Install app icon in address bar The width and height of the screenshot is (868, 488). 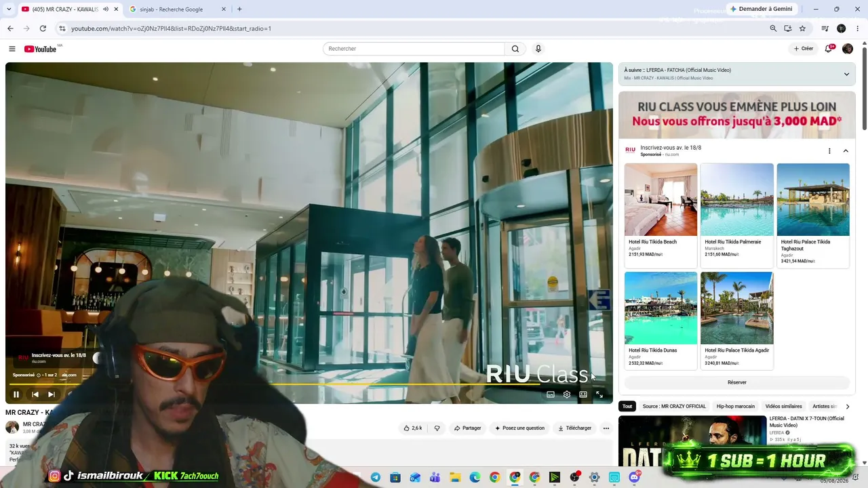[x=788, y=28]
